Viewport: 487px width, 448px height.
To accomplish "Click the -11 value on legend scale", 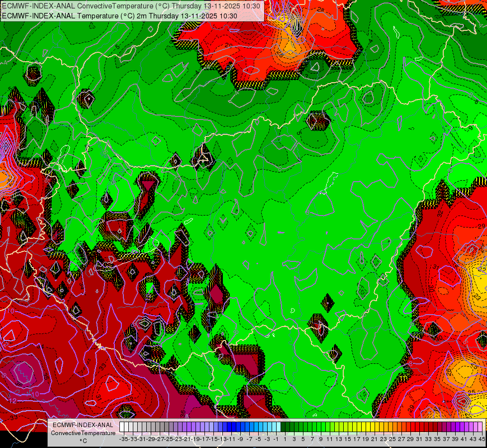I will click(231, 439).
